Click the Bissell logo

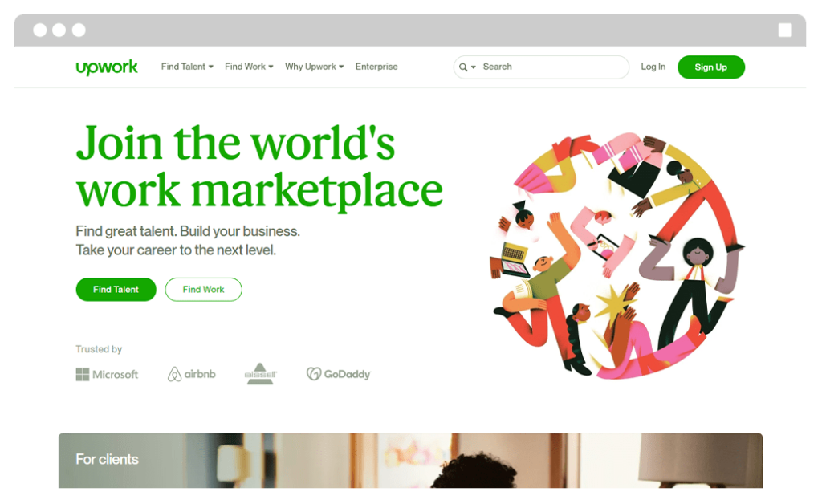pyautogui.click(x=261, y=373)
